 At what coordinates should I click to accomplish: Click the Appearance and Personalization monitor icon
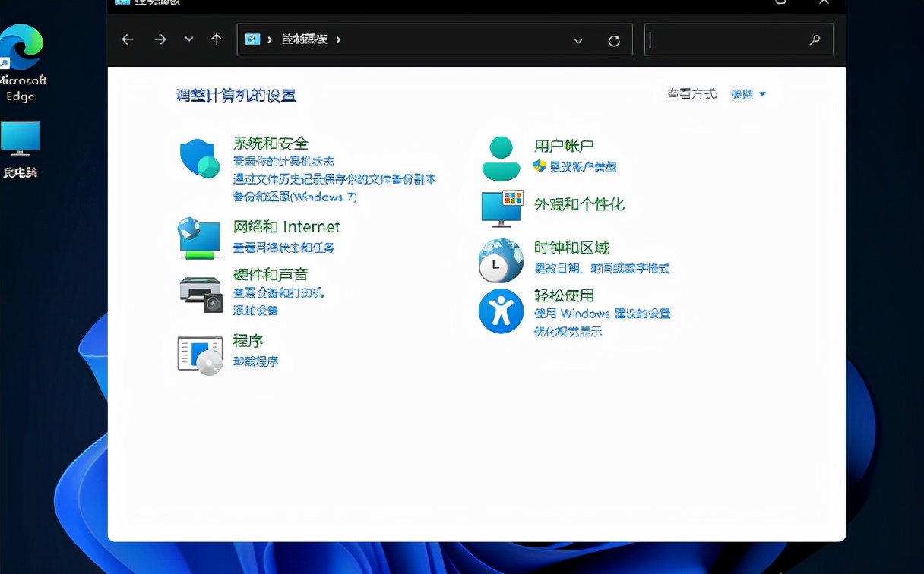coord(502,208)
